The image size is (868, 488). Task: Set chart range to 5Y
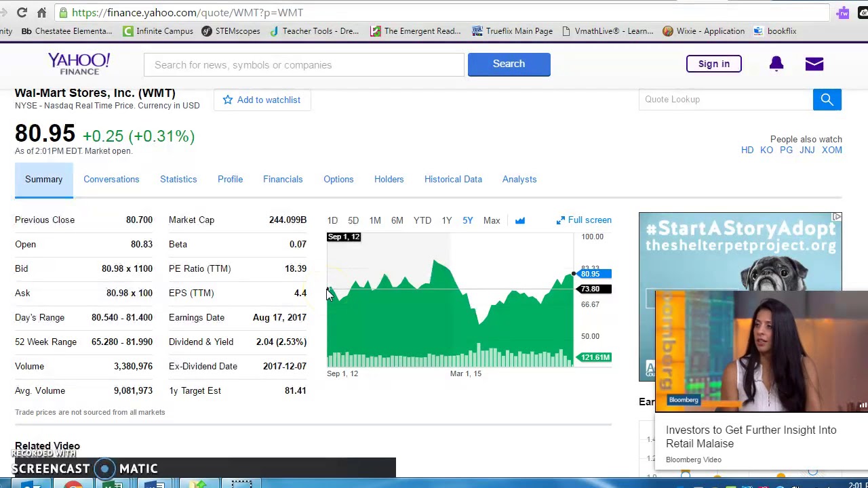click(468, 220)
